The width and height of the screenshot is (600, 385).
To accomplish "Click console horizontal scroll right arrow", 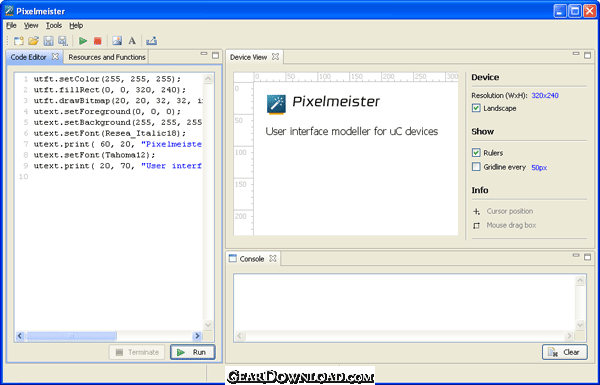I will tap(569, 336).
